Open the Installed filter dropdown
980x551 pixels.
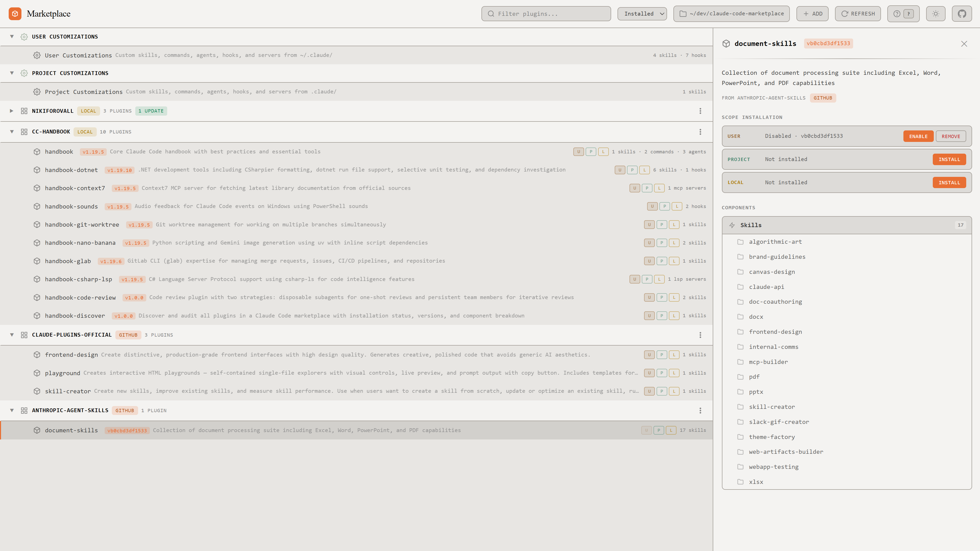point(642,14)
